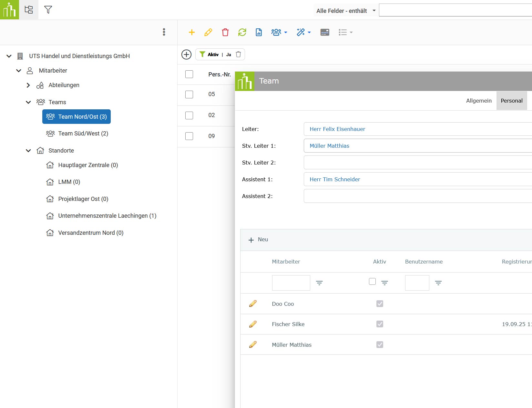This screenshot has width=532, height=408.
Task: Open the list view options dropdown
Action: tap(345, 32)
